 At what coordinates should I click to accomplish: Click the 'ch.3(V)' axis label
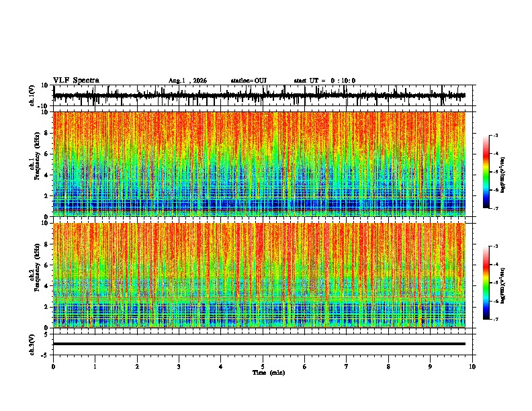32,345
